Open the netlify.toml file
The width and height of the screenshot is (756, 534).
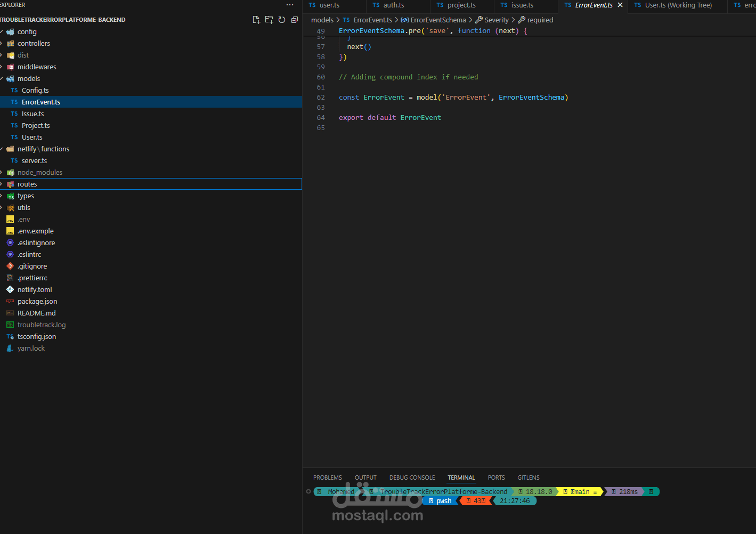pos(151,289)
